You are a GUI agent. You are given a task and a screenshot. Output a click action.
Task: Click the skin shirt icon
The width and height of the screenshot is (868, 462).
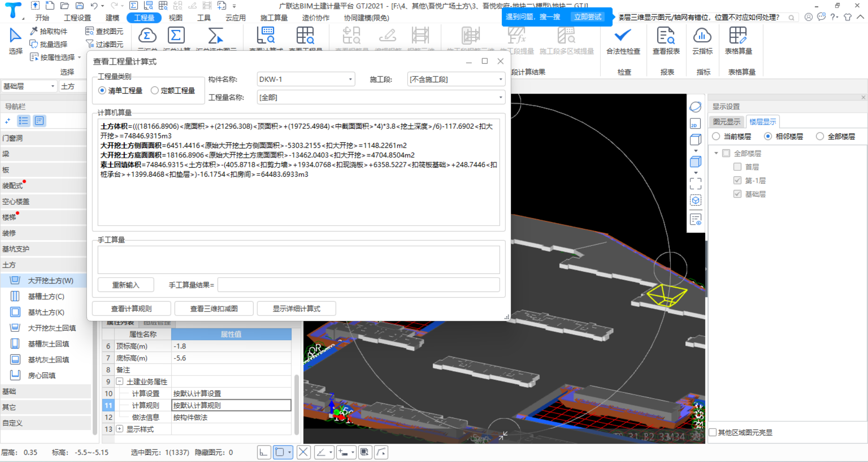tap(848, 17)
